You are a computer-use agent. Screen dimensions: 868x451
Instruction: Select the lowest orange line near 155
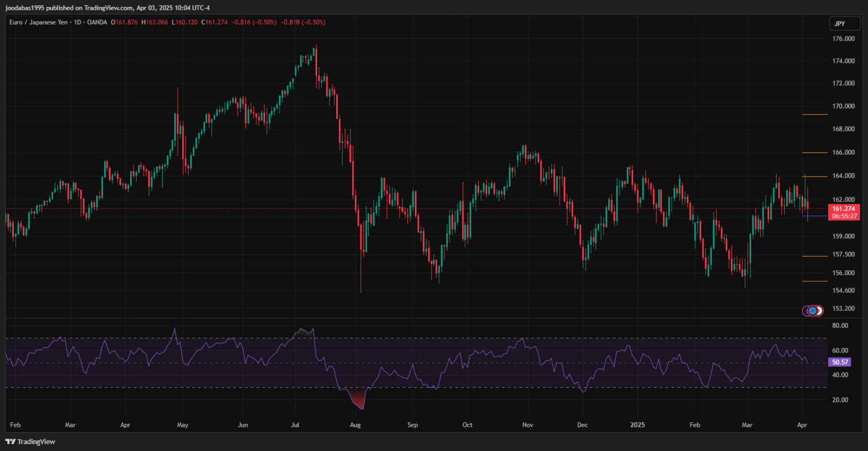[814, 281]
